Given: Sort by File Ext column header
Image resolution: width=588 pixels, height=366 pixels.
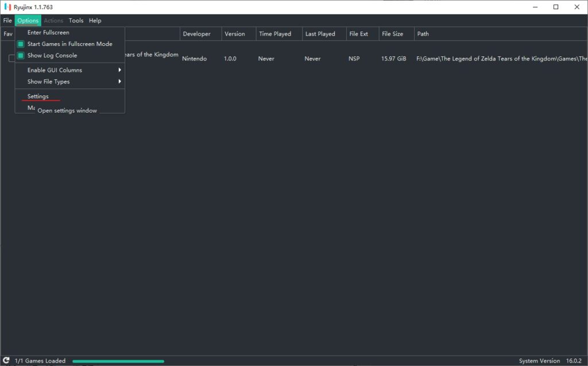Looking at the screenshot, I should (x=363, y=34).
